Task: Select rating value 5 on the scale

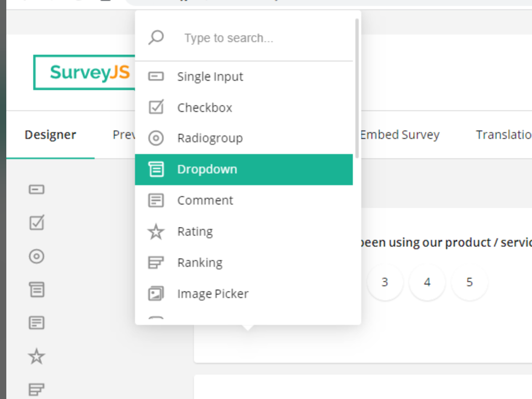Action: (x=469, y=282)
